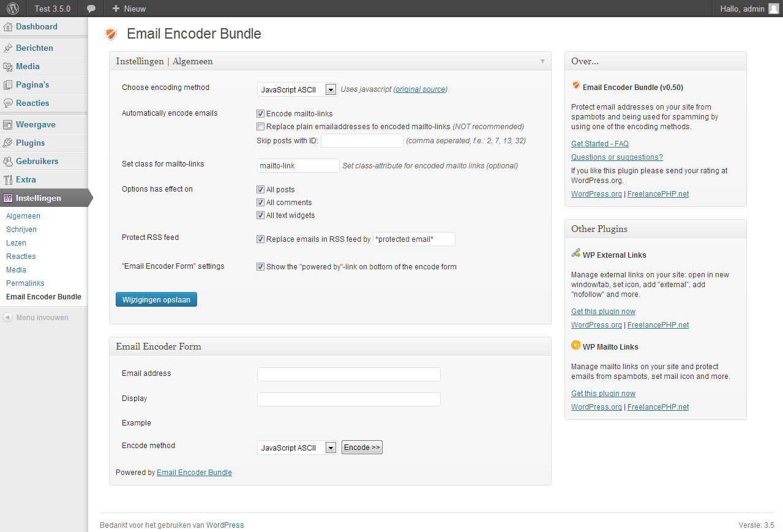Click the admin avatar icon

pyautogui.click(x=774, y=9)
